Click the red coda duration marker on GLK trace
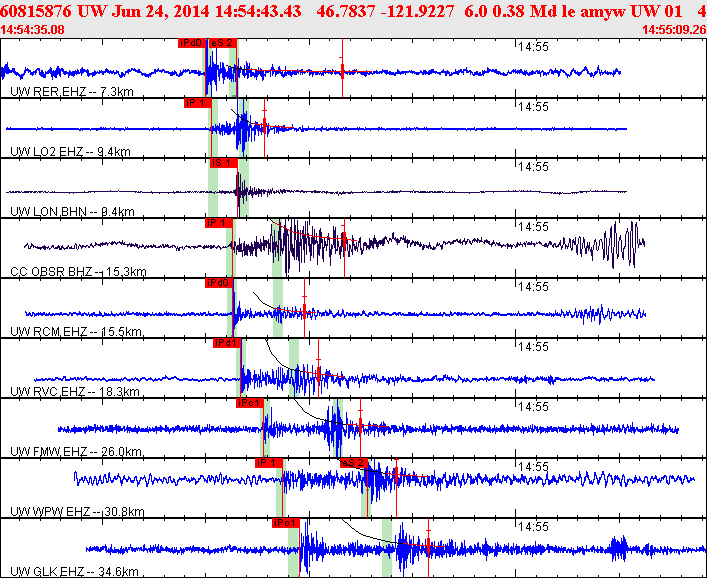Screen dimensions: 707x578 (x=428, y=548)
